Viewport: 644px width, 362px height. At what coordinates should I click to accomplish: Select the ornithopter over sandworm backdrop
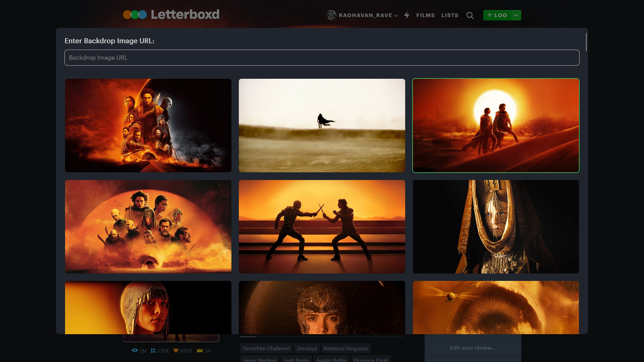tap(496, 307)
